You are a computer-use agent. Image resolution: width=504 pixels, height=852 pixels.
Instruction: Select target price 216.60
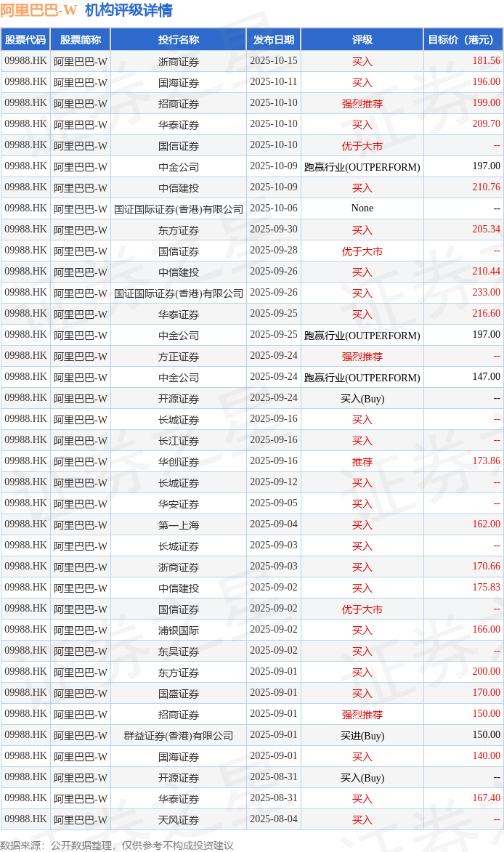pos(486,314)
